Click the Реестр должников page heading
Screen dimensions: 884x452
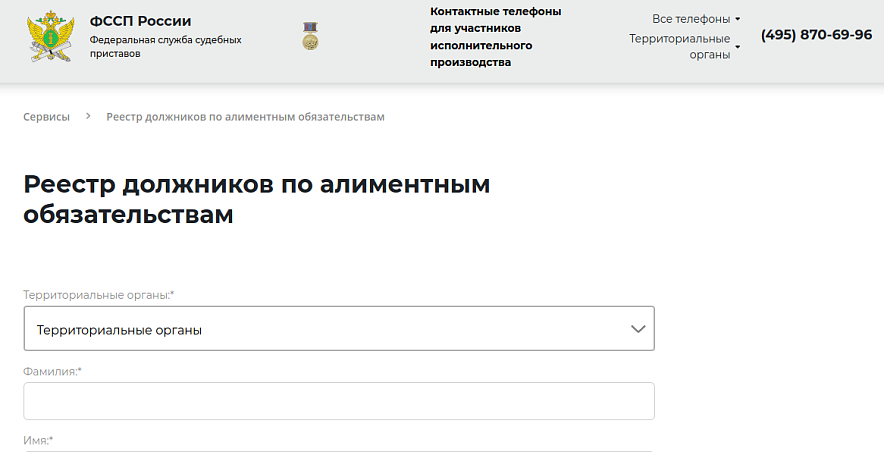point(256,200)
